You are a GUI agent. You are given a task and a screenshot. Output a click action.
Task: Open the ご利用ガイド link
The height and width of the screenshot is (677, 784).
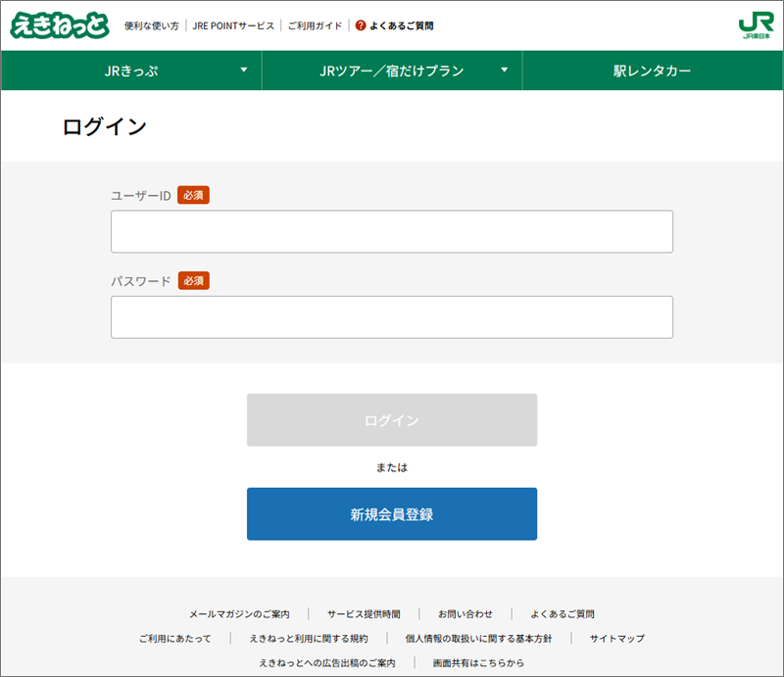315,25
